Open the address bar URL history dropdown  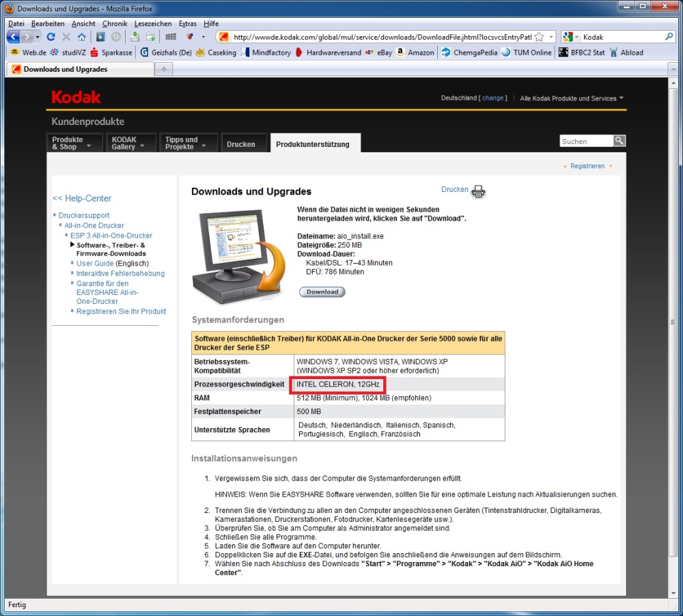tap(551, 37)
